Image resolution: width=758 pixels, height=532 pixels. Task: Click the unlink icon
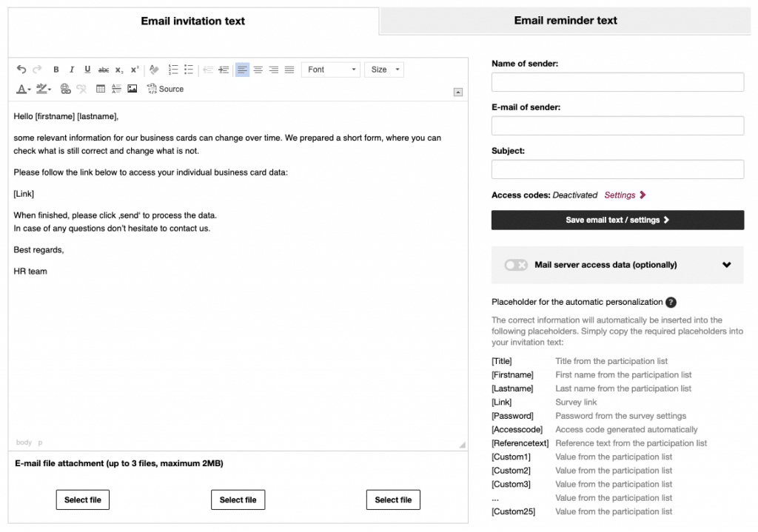click(x=81, y=89)
